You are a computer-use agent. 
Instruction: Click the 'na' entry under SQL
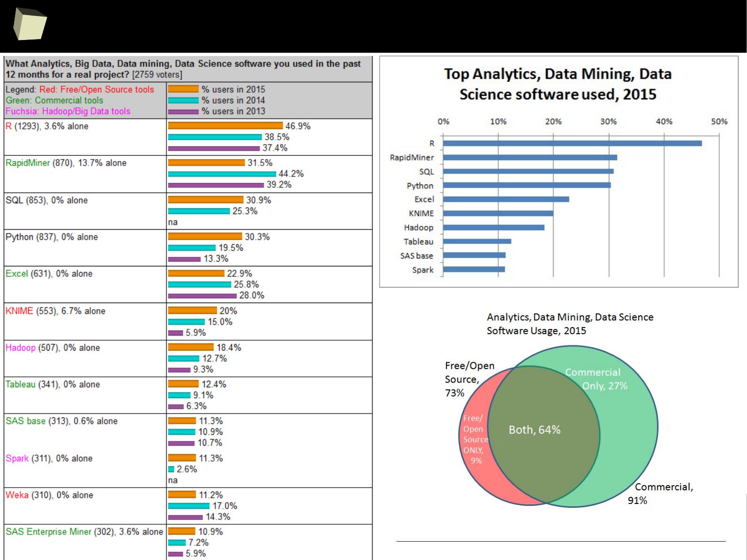(173, 222)
